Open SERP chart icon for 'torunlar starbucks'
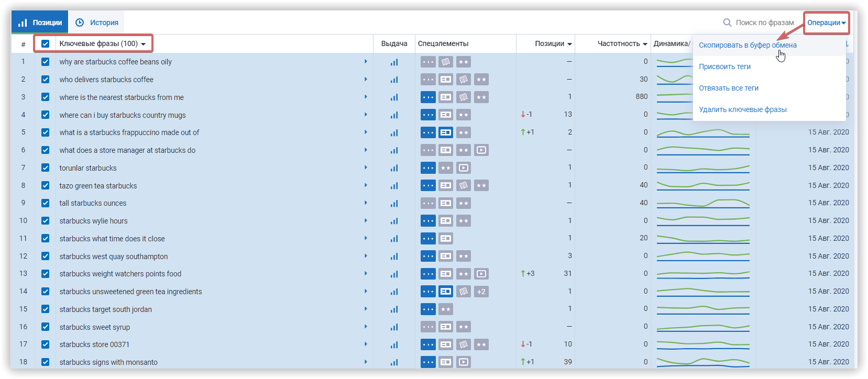868x379 pixels. pos(394,168)
